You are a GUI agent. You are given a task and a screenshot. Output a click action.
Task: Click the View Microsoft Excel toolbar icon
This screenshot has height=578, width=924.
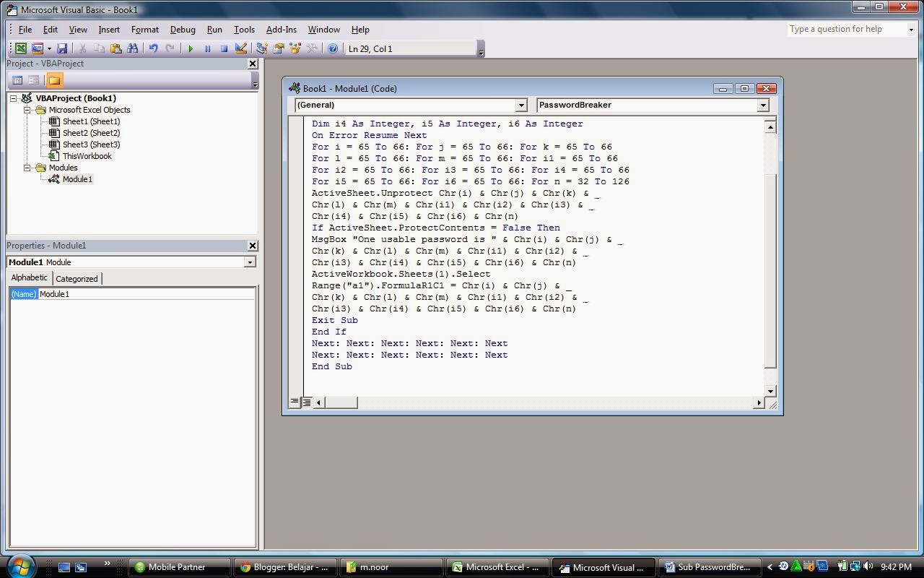point(21,48)
